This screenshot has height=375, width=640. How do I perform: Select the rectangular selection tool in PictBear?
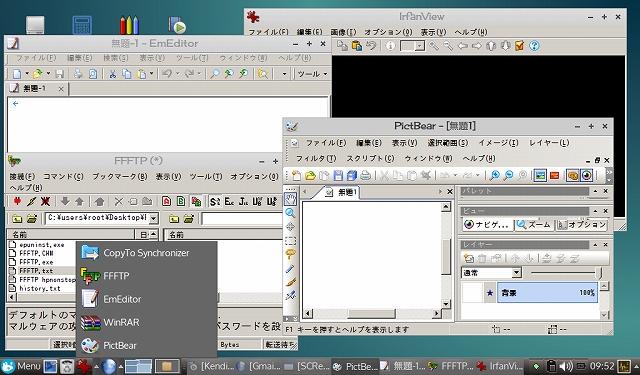(x=290, y=241)
